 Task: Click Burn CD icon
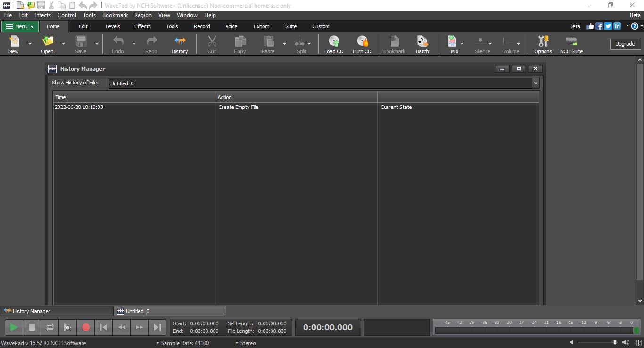(x=362, y=44)
